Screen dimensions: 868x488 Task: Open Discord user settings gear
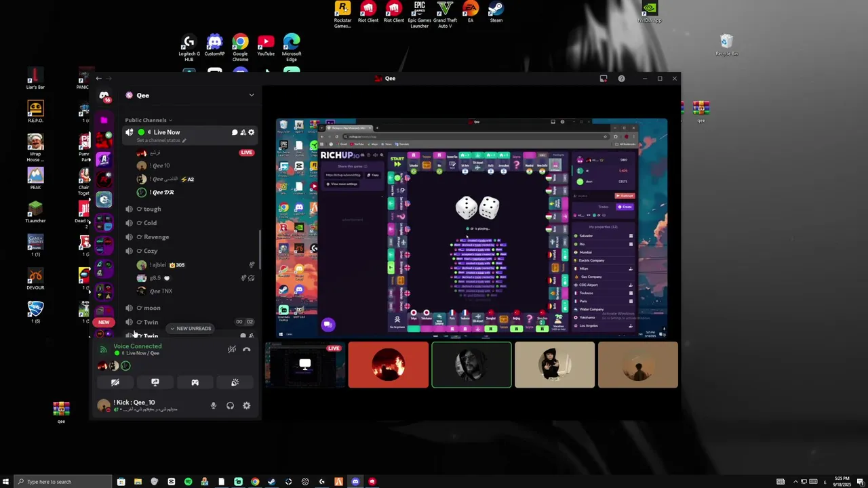click(x=247, y=405)
